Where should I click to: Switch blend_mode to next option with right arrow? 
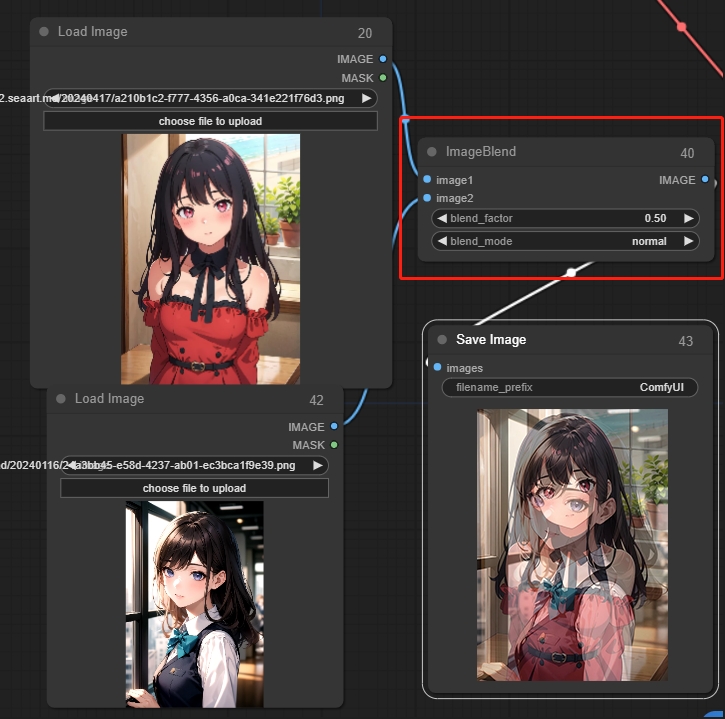click(x=688, y=241)
